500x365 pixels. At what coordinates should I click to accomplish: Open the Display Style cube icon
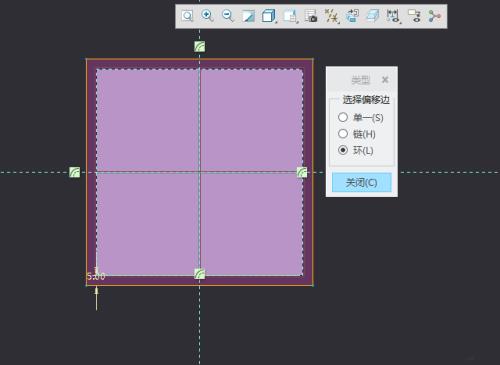(268, 16)
